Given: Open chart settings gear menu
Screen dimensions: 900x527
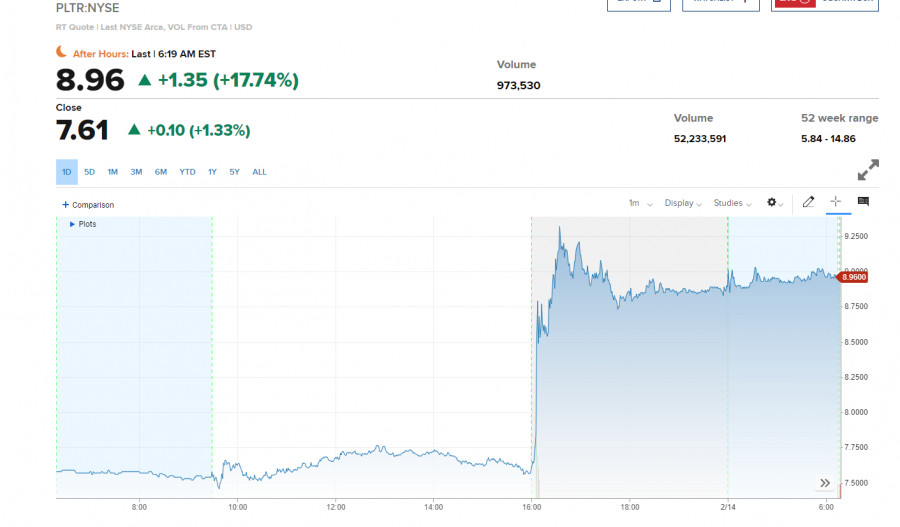Looking at the screenshot, I should coord(773,203).
